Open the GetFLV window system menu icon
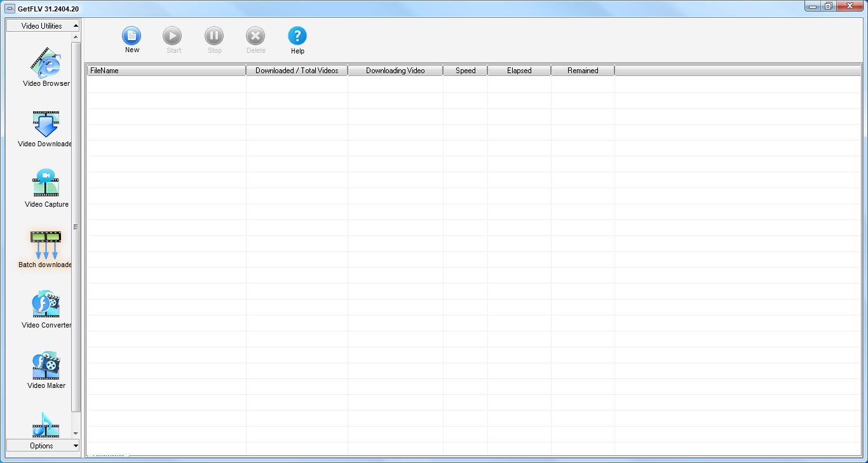 pos(10,8)
